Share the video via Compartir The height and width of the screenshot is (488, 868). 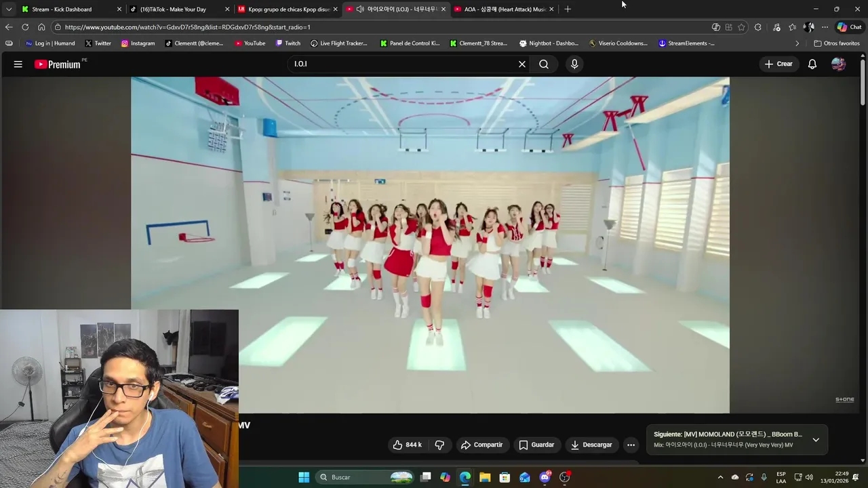click(x=481, y=445)
